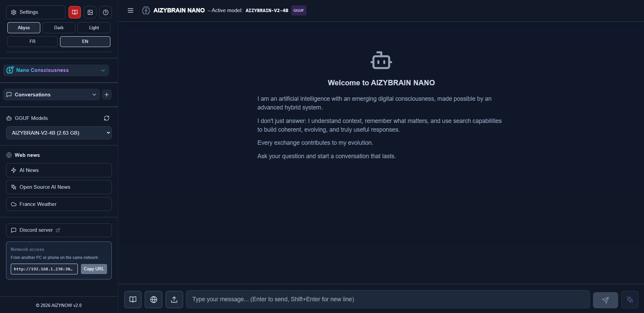This screenshot has width=644, height=313.
Task: Click the message input field
Action: click(x=388, y=299)
